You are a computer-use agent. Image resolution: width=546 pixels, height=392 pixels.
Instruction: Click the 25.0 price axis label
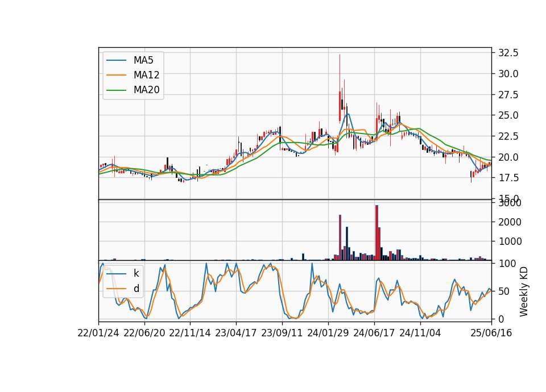tap(508, 115)
